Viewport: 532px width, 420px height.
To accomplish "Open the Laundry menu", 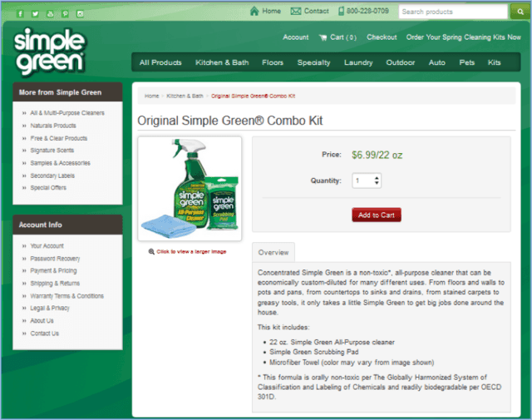I will coord(358,63).
